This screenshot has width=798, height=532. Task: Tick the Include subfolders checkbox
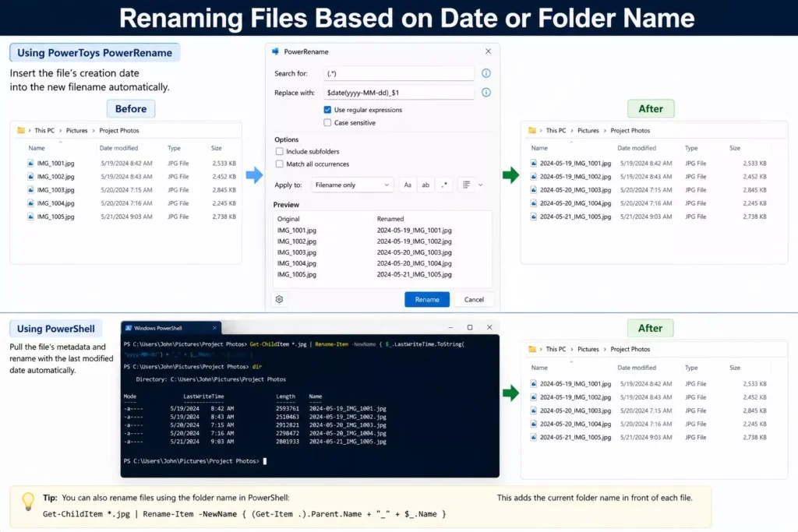(x=280, y=151)
